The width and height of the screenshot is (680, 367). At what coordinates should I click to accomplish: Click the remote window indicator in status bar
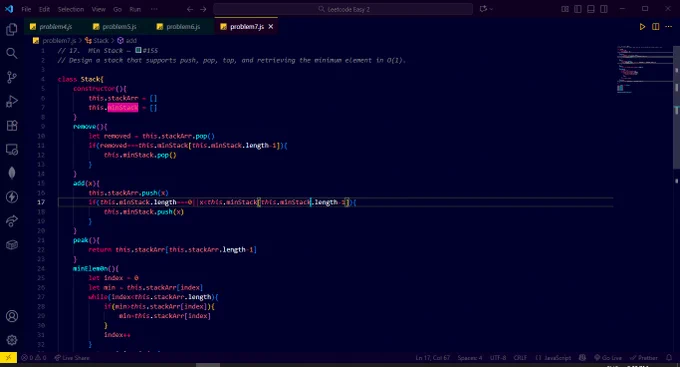coord(8,358)
